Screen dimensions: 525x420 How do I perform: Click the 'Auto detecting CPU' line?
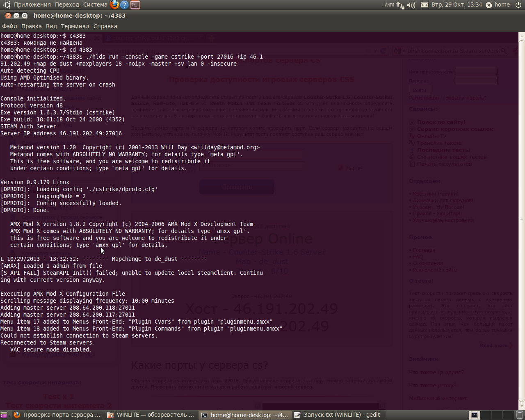(x=30, y=71)
